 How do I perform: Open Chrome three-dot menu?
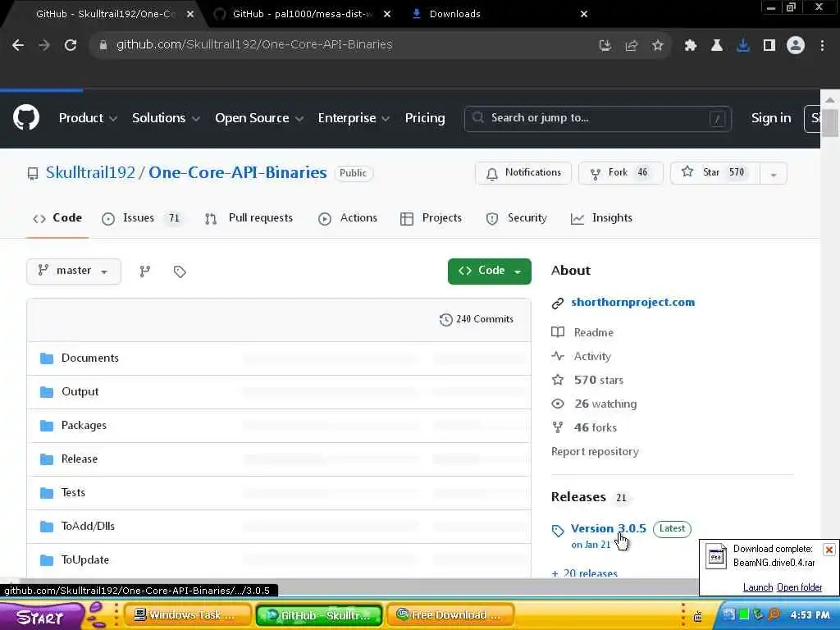[822, 46]
